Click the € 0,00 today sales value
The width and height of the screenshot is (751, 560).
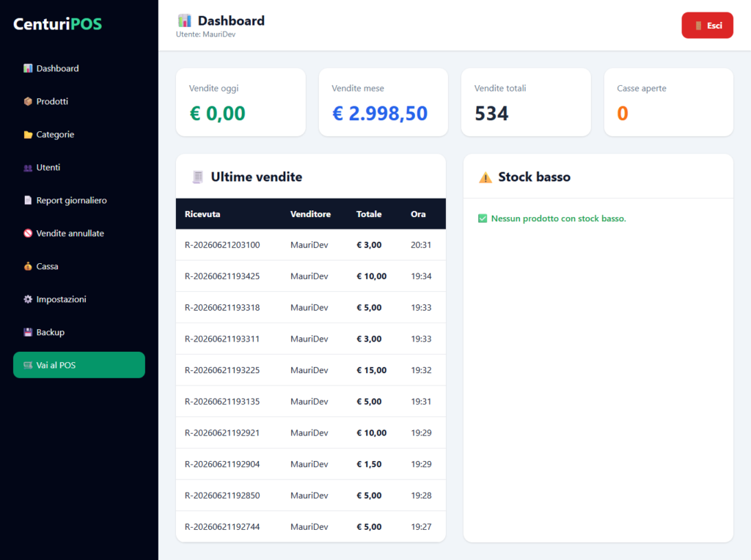click(217, 114)
